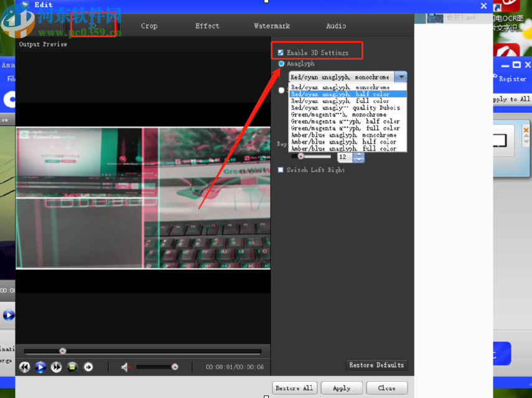532x398 pixels.
Task: Choose Green/magenta anaglyph, monochrome option
Action: click(x=348, y=114)
